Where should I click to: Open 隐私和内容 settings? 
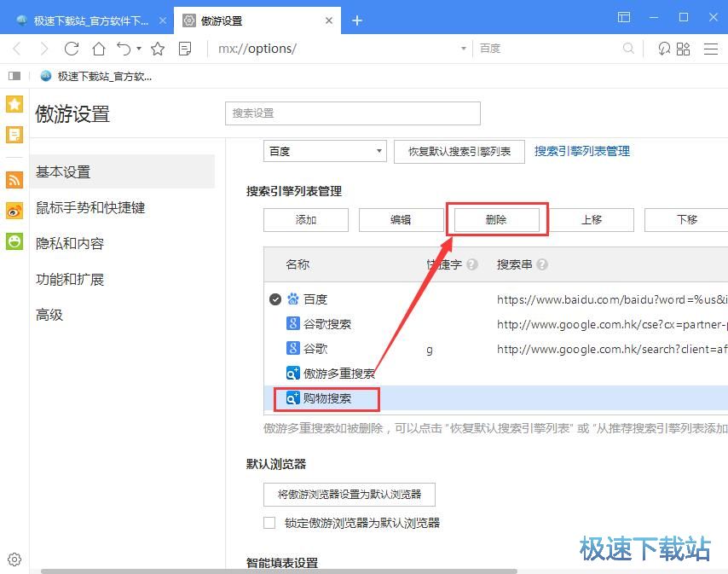click(x=70, y=243)
